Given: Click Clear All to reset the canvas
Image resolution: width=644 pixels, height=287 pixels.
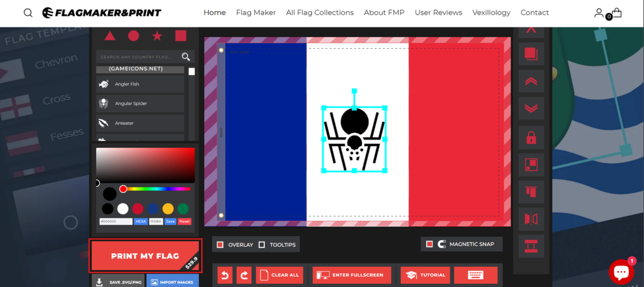Looking at the screenshot, I should 279,275.
